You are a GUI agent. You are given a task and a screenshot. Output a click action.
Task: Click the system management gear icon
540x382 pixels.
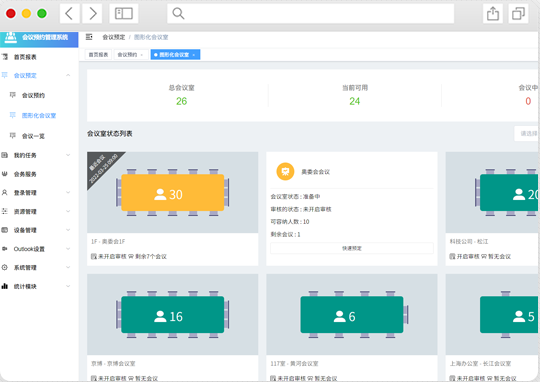tap(4, 267)
